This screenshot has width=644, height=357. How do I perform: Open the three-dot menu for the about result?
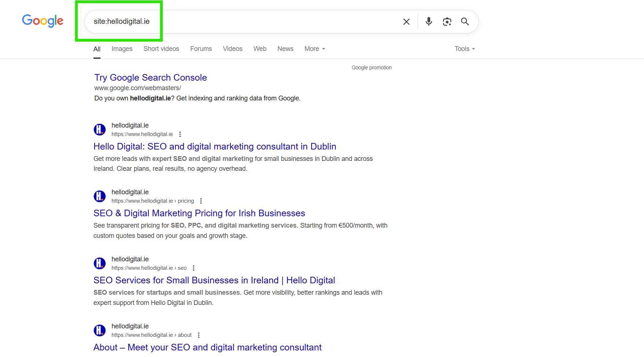coord(199,335)
